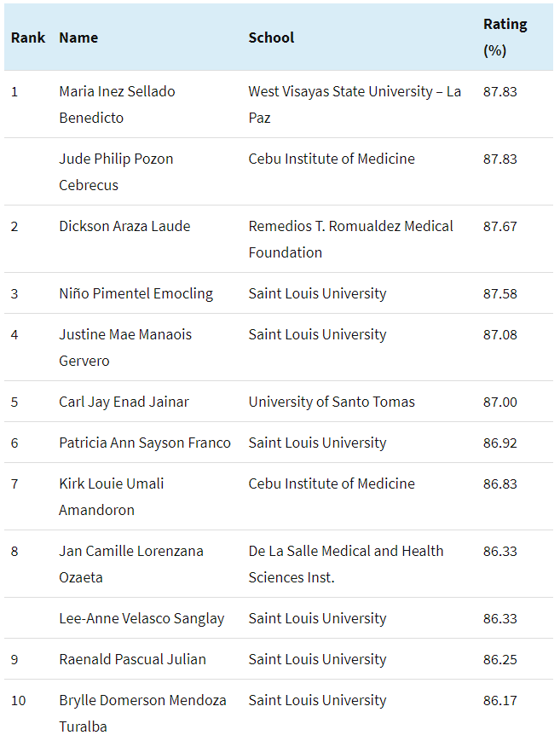Click Lee-Anne Velasco Sanglay name

coord(141,618)
